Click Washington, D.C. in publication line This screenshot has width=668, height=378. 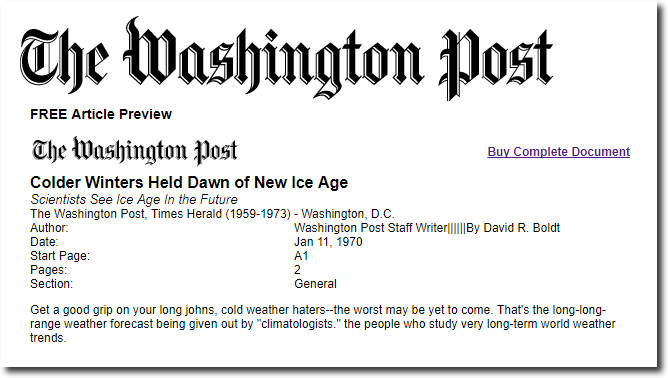[x=348, y=214]
